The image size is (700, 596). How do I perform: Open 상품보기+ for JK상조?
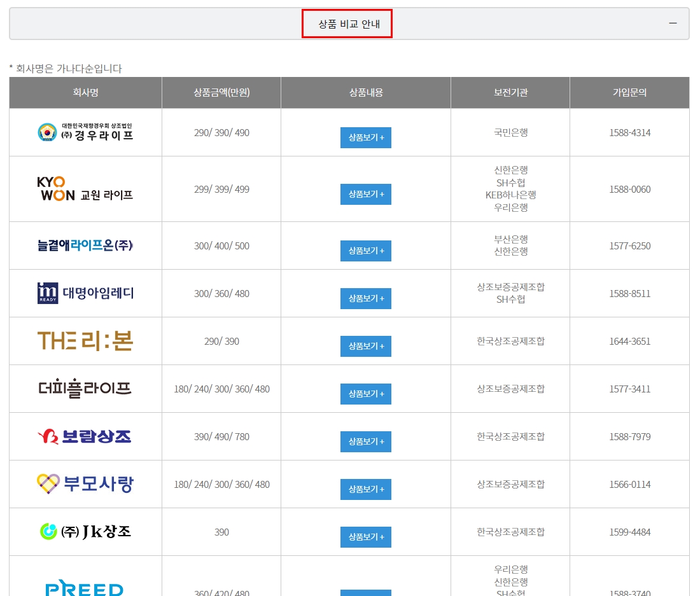pyautogui.click(x=366, y=537)
